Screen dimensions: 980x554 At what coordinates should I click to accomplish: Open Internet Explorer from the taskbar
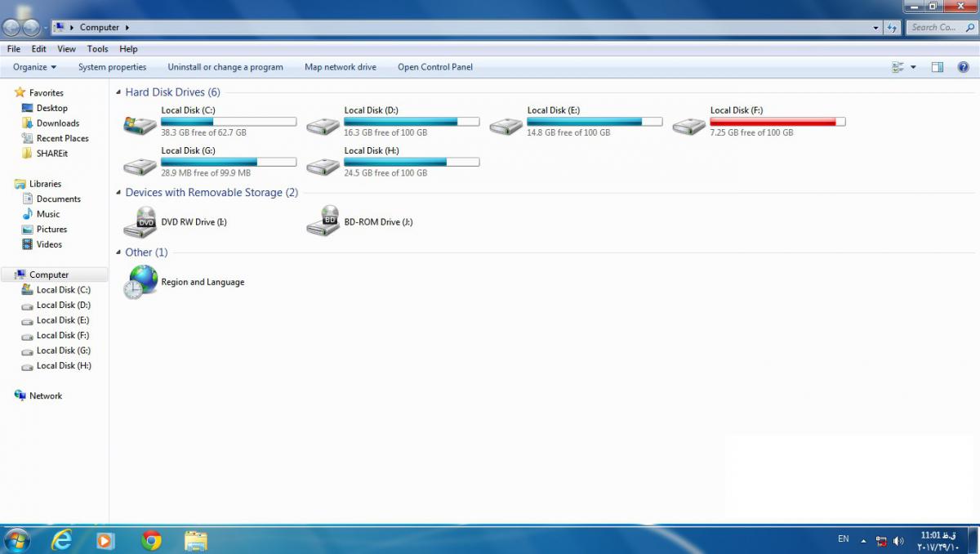click(x=61, y=540)
